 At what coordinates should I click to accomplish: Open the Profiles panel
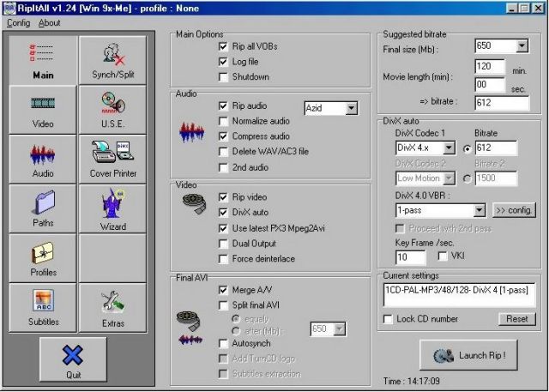(x=43, y=259)
